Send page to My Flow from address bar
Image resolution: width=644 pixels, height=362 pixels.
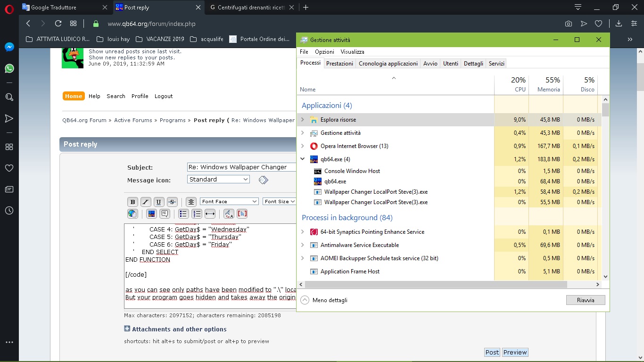coord(584,24)
